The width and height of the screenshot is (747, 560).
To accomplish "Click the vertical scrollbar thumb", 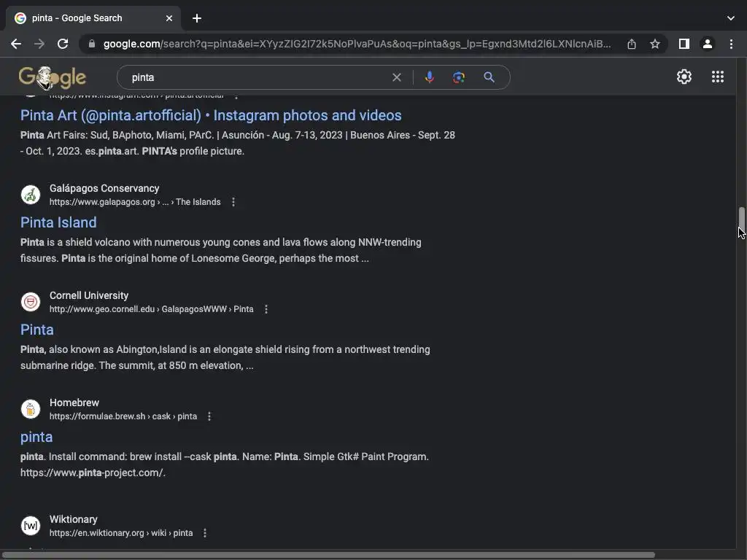I will click(x=741, y=219).
